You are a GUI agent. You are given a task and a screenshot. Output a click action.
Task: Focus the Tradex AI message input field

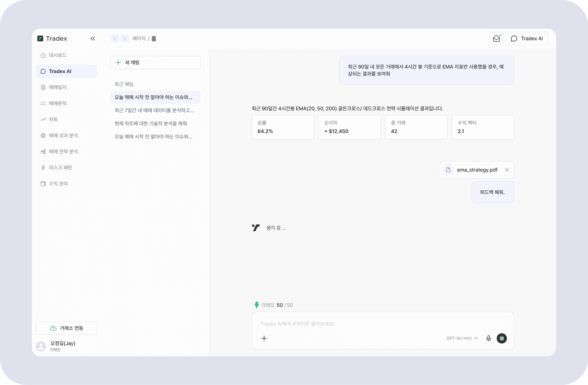(x=383, y=324)
